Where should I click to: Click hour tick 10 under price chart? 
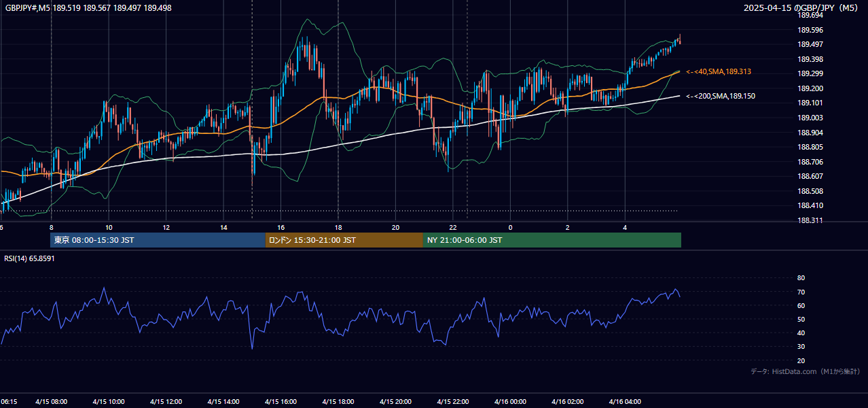(x=109, y=227)
